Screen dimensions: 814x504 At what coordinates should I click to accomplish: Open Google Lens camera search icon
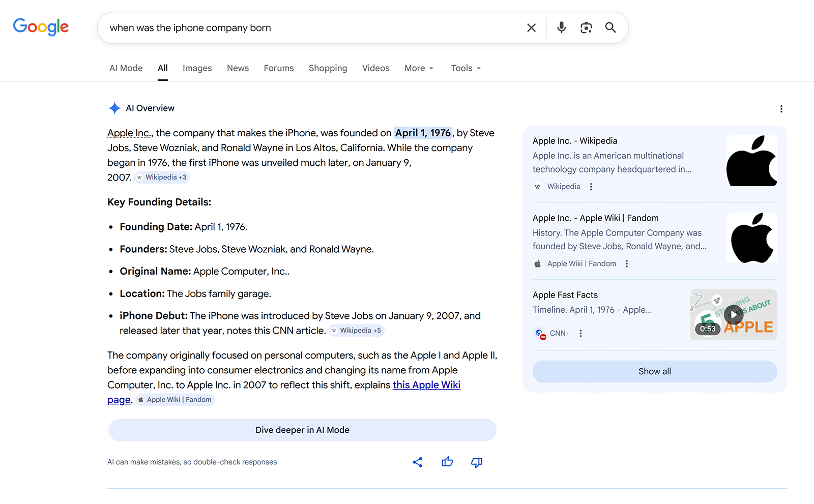coord(586,27)
